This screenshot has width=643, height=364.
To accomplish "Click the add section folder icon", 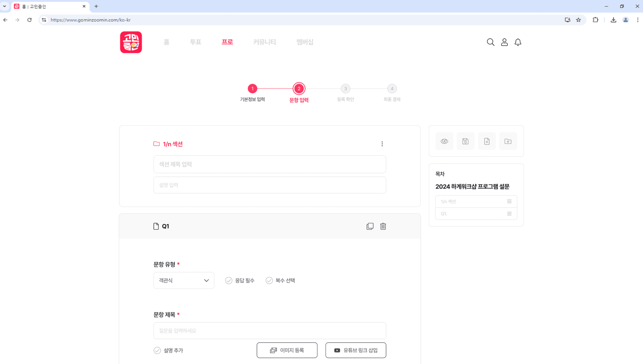I will point(508,141).
